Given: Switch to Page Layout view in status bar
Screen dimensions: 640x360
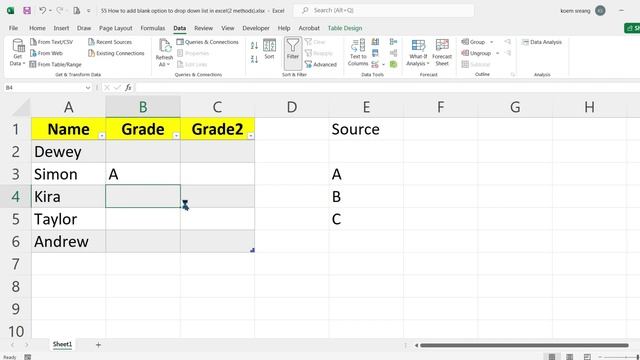Looking at the screenshot, I should click(x=569, y=357).
